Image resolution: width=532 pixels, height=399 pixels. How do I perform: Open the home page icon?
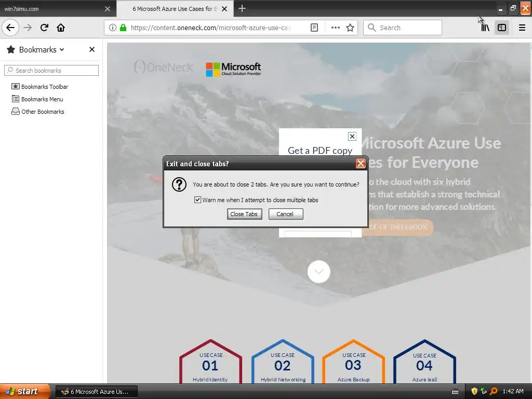[61, 28]
